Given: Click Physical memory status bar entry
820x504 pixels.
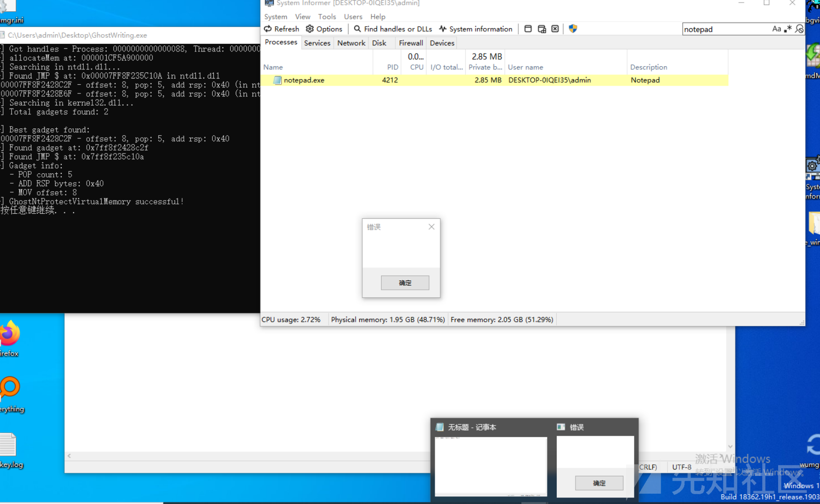Looking at the screenshot, I should point(388,319).
